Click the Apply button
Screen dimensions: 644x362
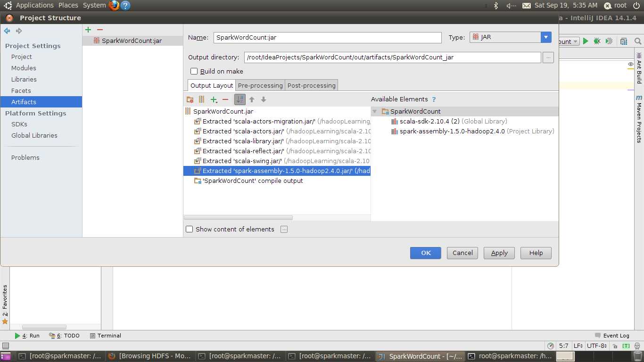(x=499, y=253)
